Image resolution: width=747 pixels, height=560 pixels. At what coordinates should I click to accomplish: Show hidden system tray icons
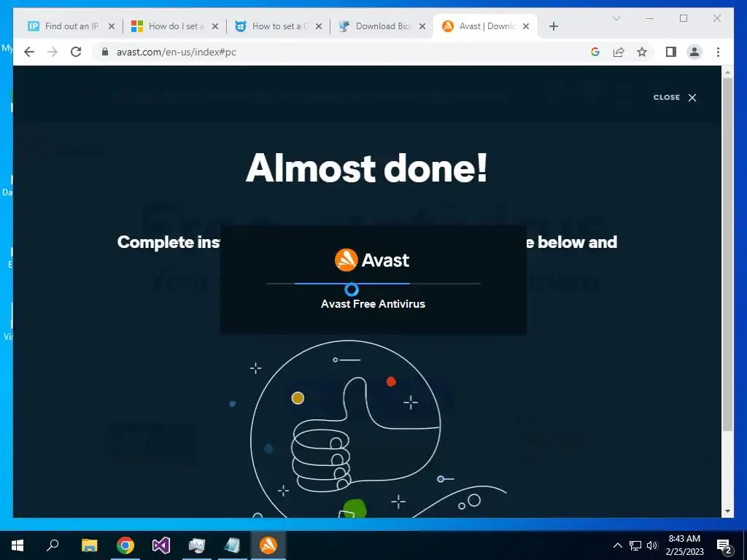pos(617,545)
